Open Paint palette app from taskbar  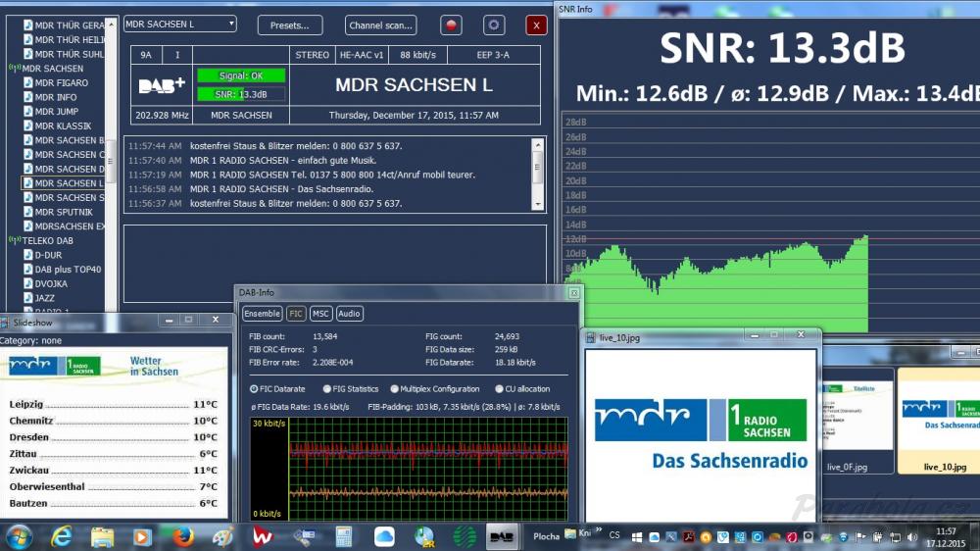[222, 536]
